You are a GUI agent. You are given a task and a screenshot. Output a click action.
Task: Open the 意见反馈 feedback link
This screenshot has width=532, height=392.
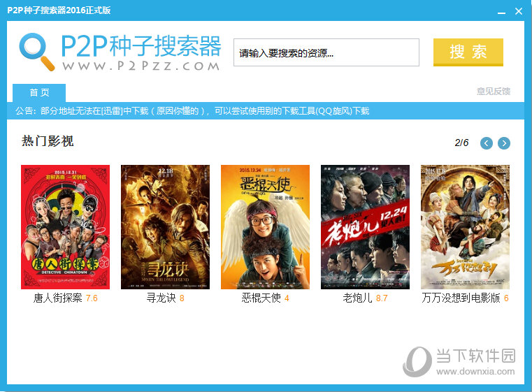(494, 92)
